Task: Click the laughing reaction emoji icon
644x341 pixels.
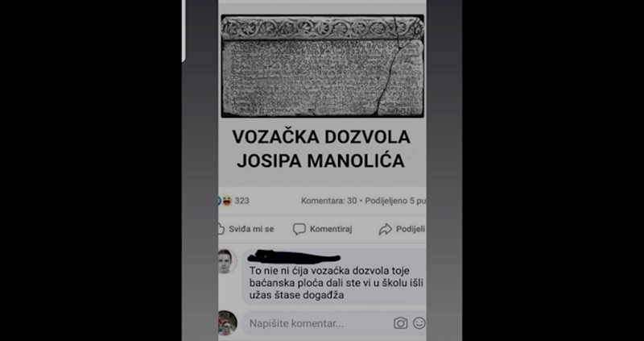Action: 227,201
